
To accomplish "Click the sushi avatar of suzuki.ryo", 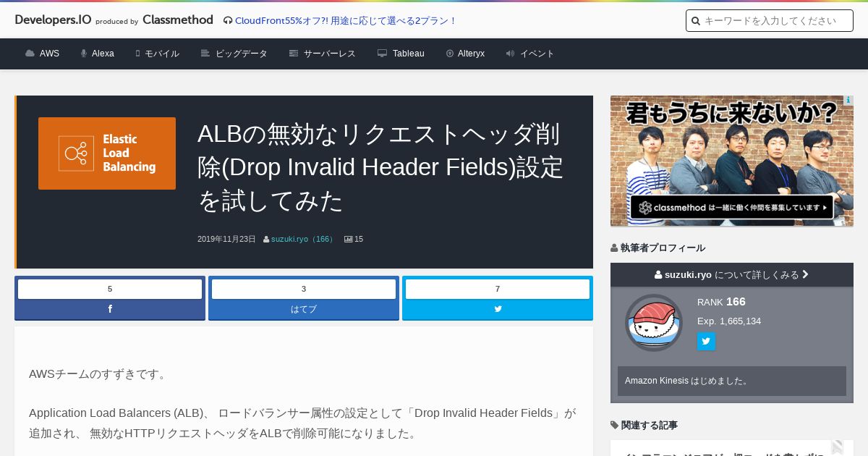I will pyautogui.click(x=654, y=323).
